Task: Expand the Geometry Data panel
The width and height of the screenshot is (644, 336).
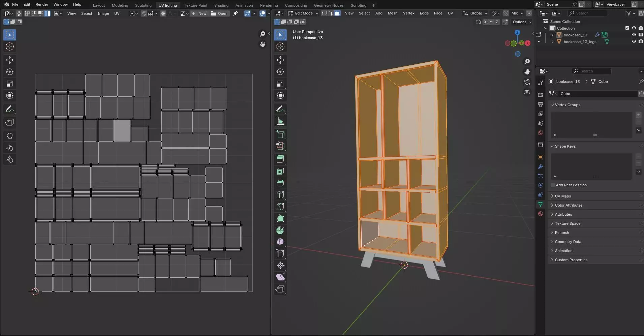Action: (x=568, y=242)
